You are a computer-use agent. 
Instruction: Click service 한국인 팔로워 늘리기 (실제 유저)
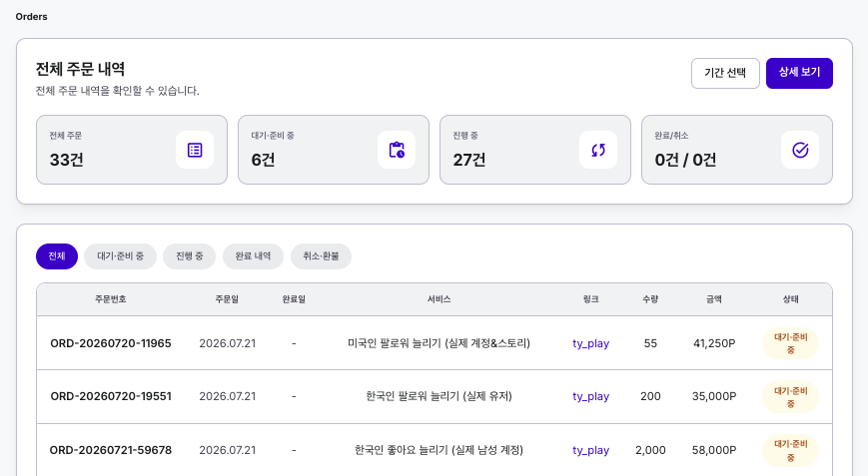438,396
